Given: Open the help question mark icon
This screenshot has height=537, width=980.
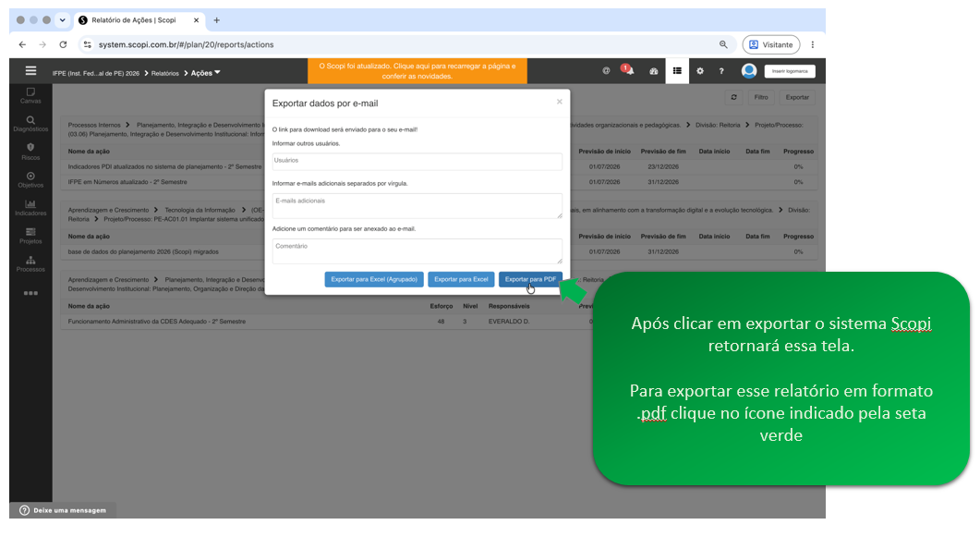Looking at the screenshot, I should coord(721,71).
